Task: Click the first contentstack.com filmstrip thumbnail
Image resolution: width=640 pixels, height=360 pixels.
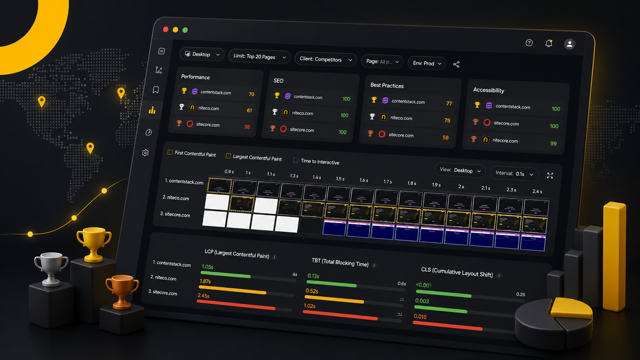Action: [220, 186]
